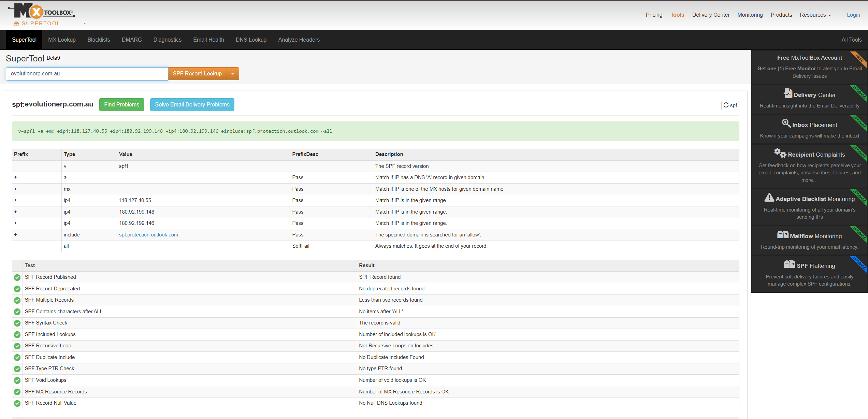Viewport: 868px width, 419px height.
Task: Click the Login link
Action: (853, 15)
